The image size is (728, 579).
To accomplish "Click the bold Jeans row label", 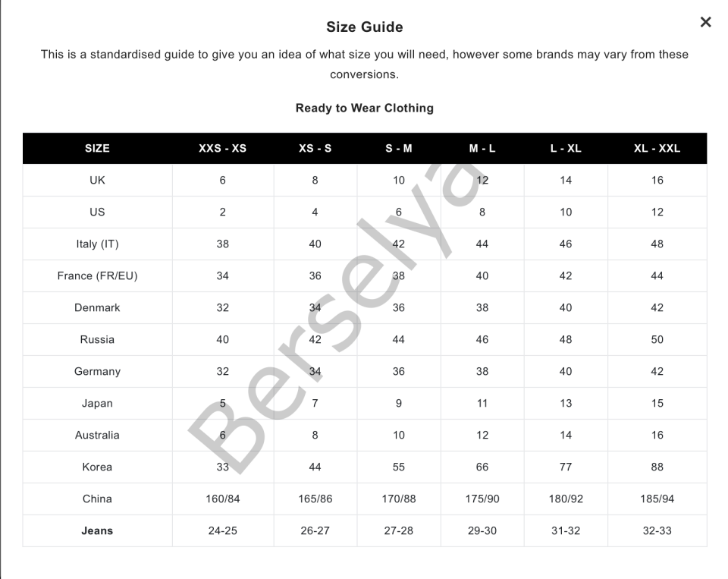I will [x=97, y=531].
